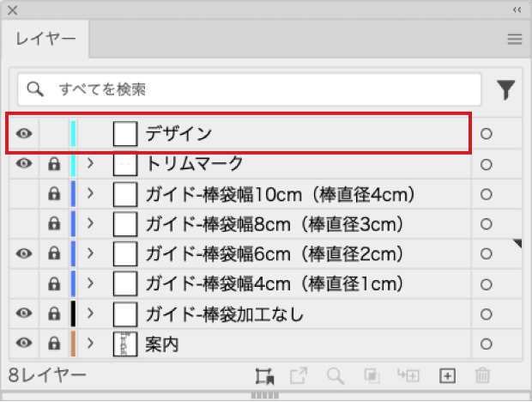Click the すべてを検索 search field
Viewport: 532px width, 402px height.
257,88
